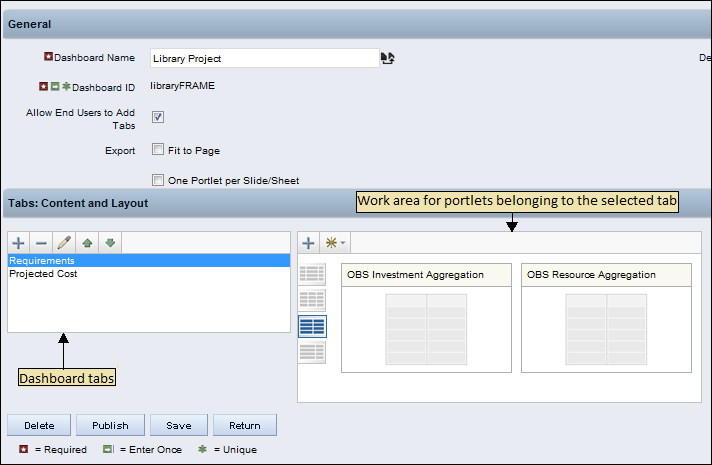The image size is (712, 465).
Task: Select the Projected Cost tab in the list
Action: pyautogui.click(x=149, y=274)
